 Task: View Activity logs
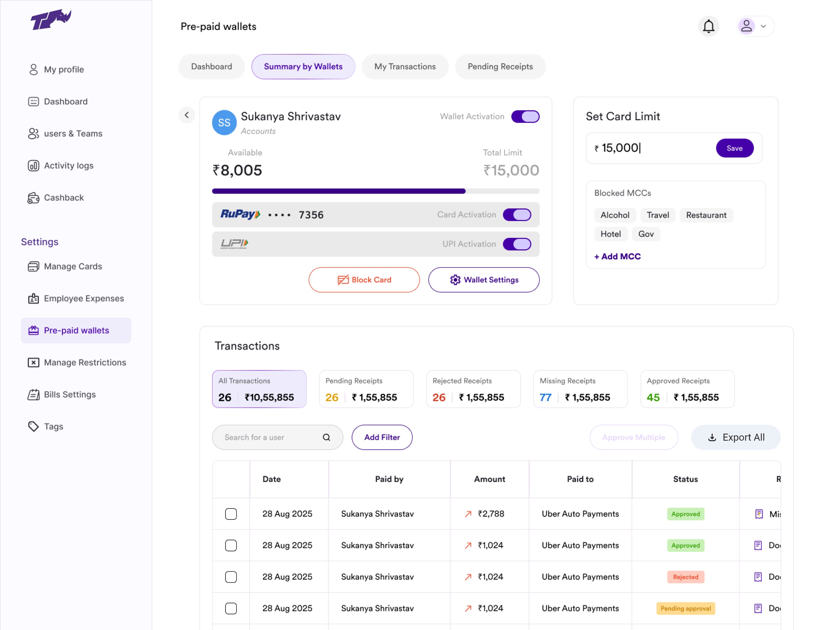[x=61, y=165]
